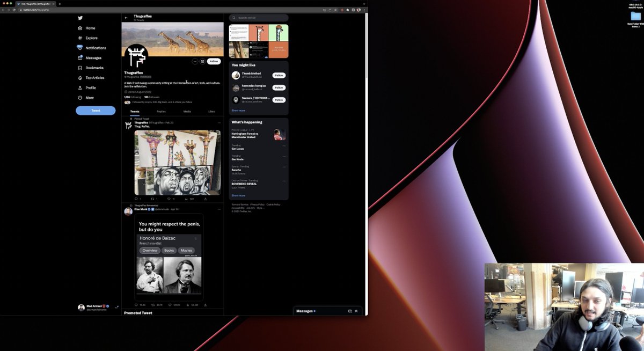Viewport: 644px width, 351px height.
Task: Select the Thugraffes browser tab
Action: click(x=35, y=4)
